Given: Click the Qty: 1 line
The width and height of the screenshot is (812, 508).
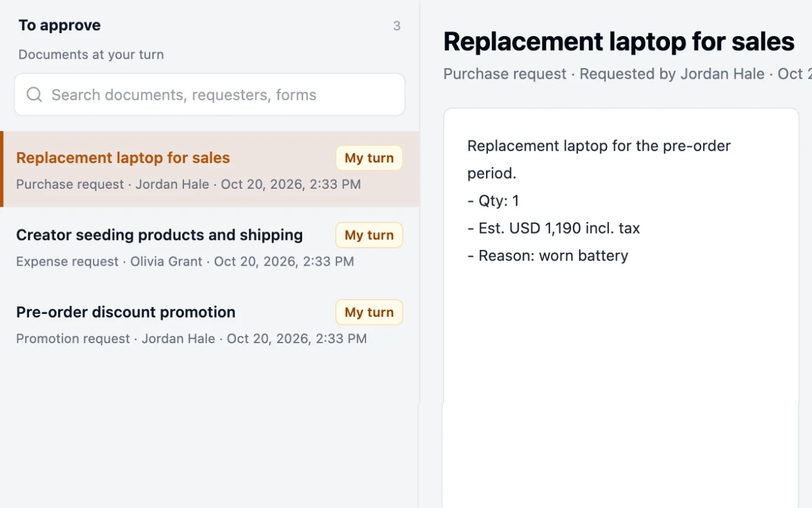Looking at the screenshot, I should coord(493,201).
